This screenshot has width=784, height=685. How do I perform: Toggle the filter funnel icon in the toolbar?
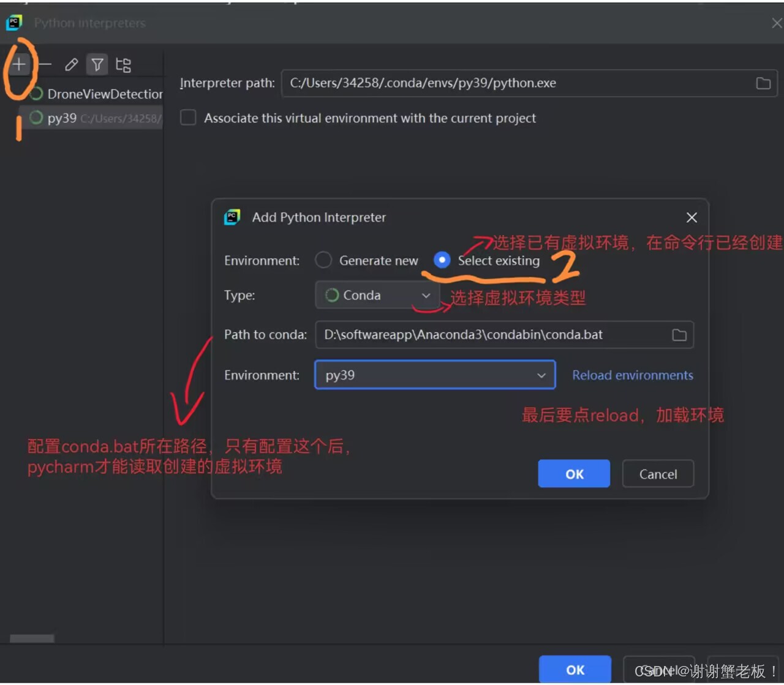coord(97,64)
